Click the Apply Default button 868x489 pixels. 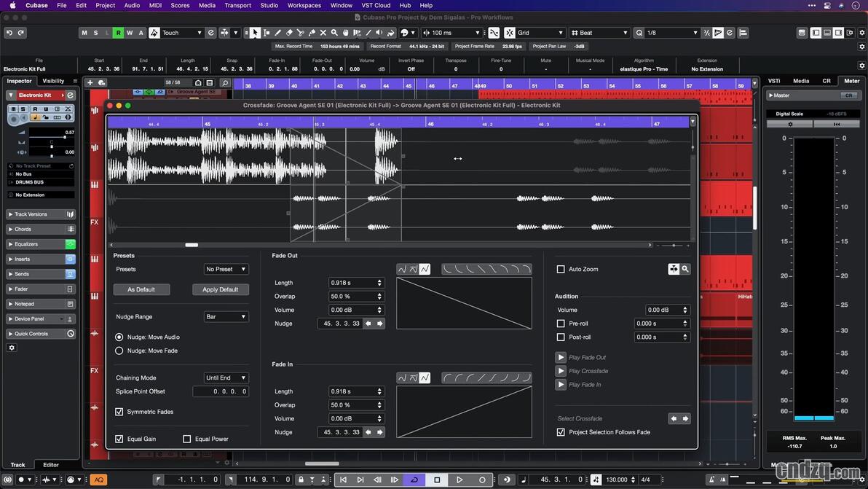(x=221, y=289)
